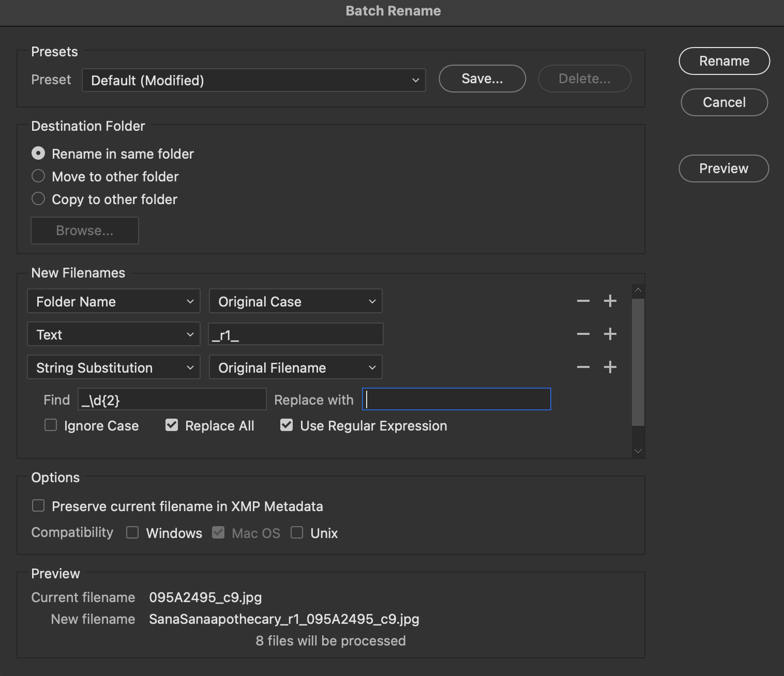Open the String Substitution dropdown

coord(113,367)
